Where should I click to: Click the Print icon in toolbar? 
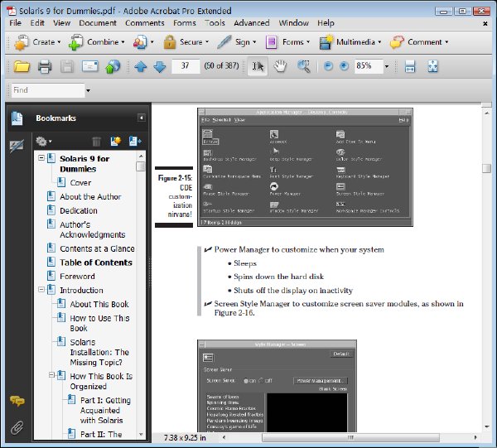[x=45, y=66]
